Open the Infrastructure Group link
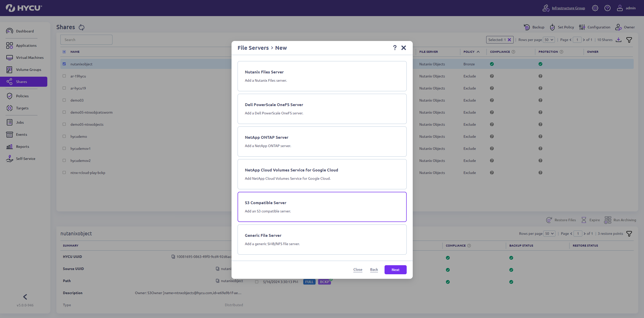The width and height of the screenshot is (644, 318). click(x=568, y=8)
